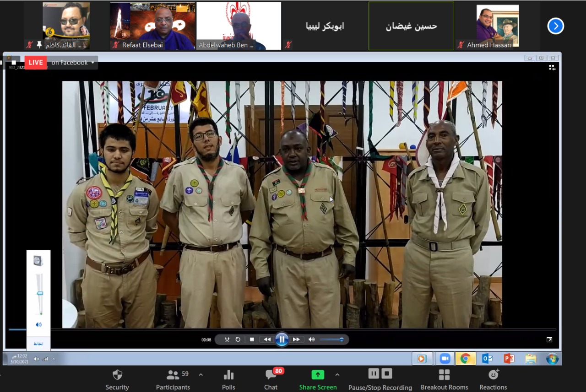Select Refaat Elsebai's video thumbnail
Image resolution: width=586 pixels, height=392 pixels.
152,26
